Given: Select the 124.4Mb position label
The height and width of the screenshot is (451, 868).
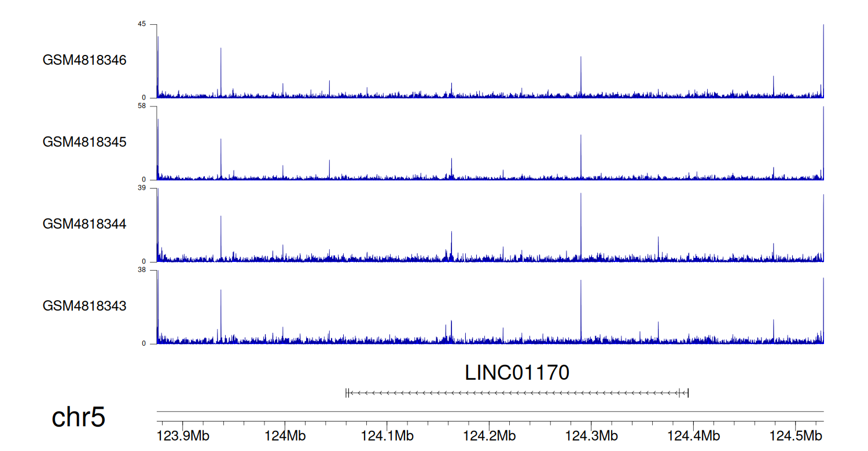Looking at the screenshot, I should pos(693,435).
